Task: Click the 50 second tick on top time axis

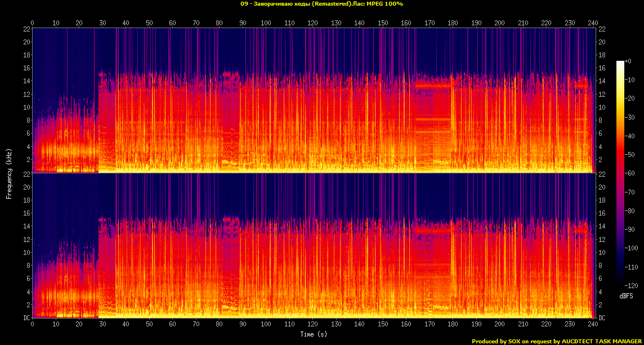Action: point(149,23)
